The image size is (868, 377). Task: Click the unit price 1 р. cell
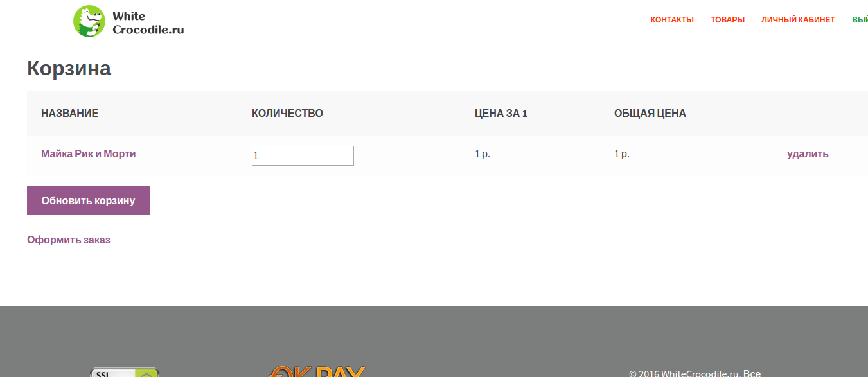click(483, 154)
